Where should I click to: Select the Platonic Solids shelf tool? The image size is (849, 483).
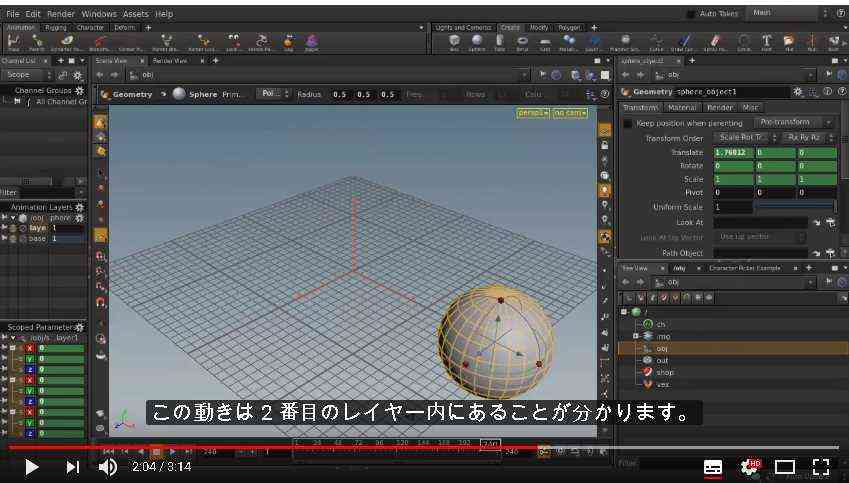[625, 42]
